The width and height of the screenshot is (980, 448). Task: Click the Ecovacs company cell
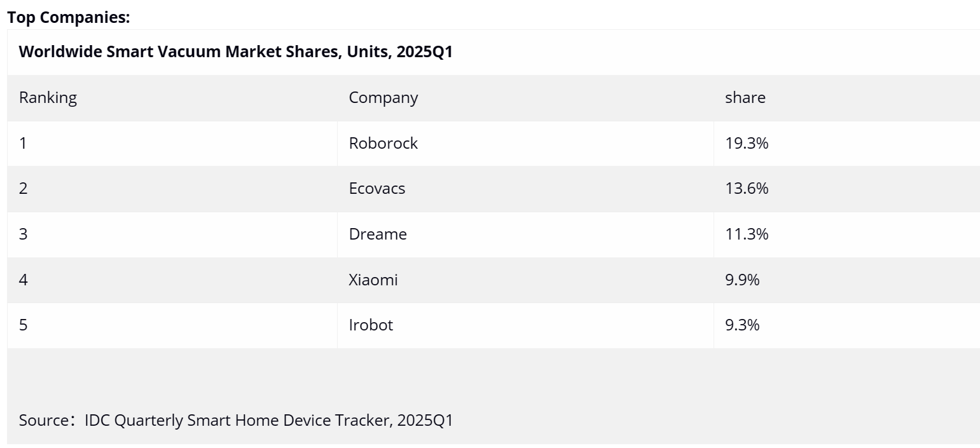[376, 189]
